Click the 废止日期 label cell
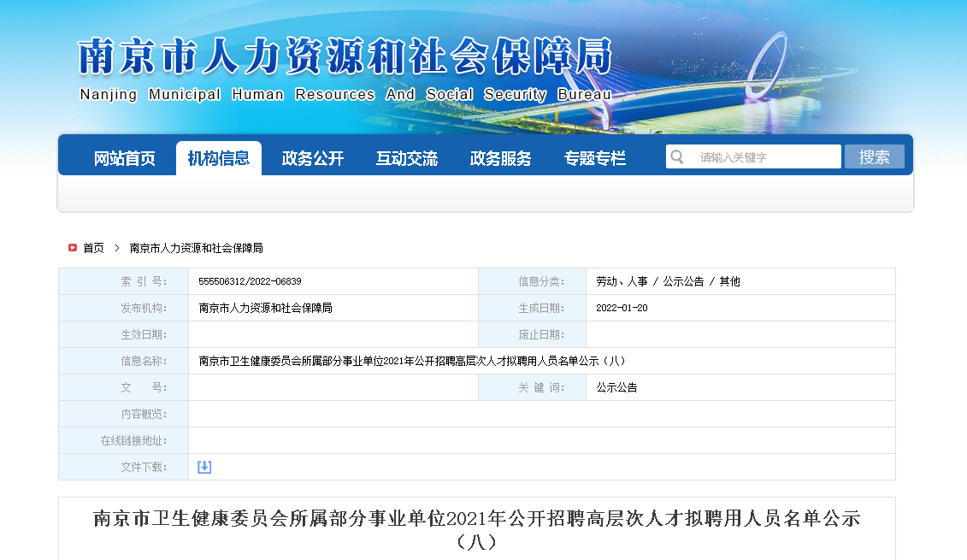This screenshot has height=560, width=967. (532, 334)
